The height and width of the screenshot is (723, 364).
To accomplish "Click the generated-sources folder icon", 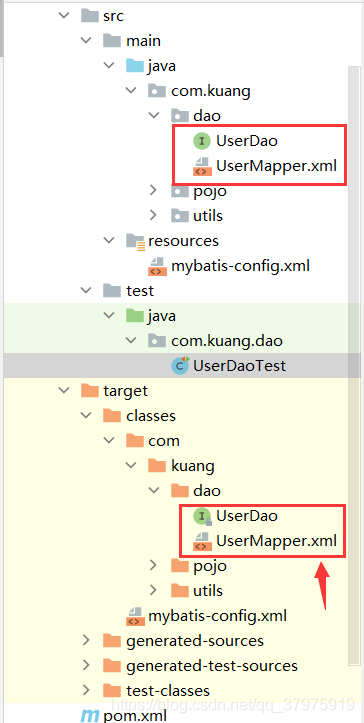I will tap(112, 640).
